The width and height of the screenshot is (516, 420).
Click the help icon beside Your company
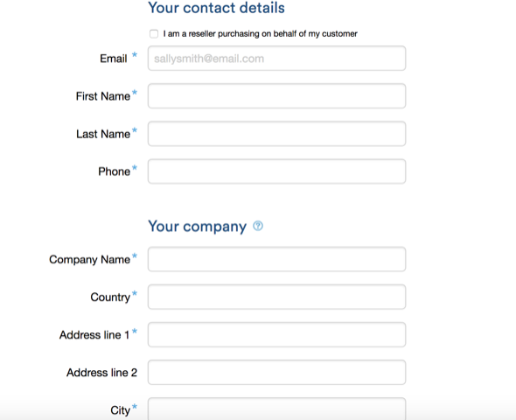[258, 226]
